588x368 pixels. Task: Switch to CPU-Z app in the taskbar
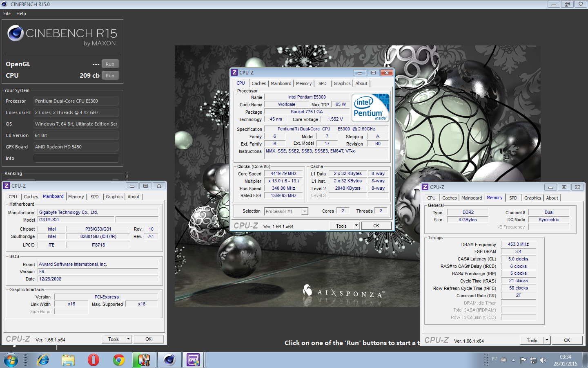[x=193, y=360]
